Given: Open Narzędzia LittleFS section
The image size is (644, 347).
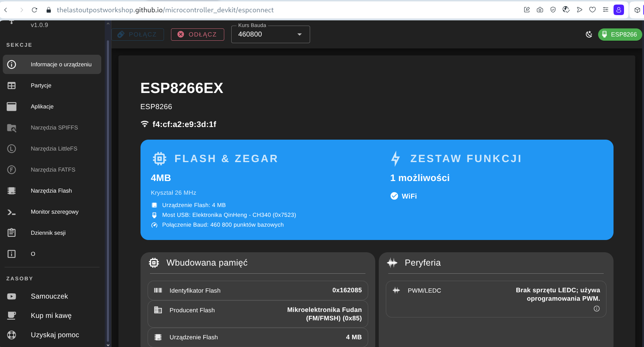Looking at the screenshot, I should click(x=54, y=149).
